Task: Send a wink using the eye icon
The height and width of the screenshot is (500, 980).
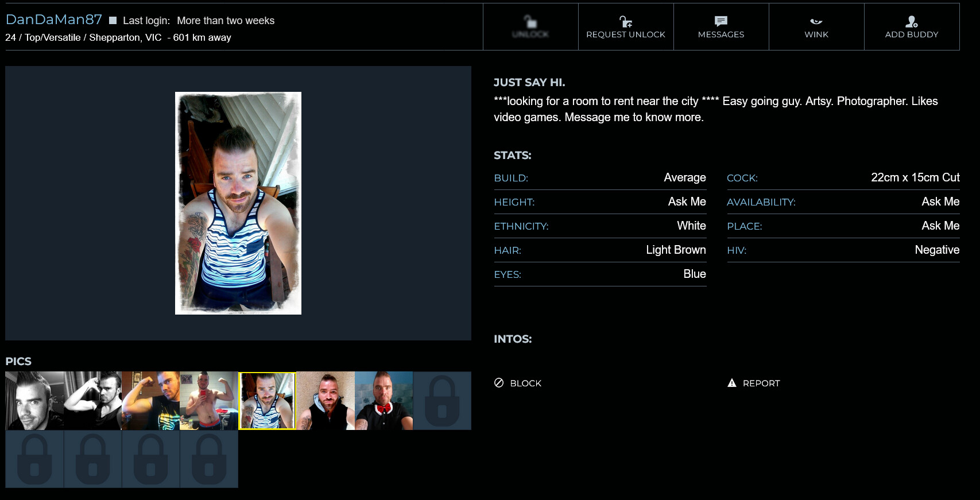Action: (x=816, y=22)
